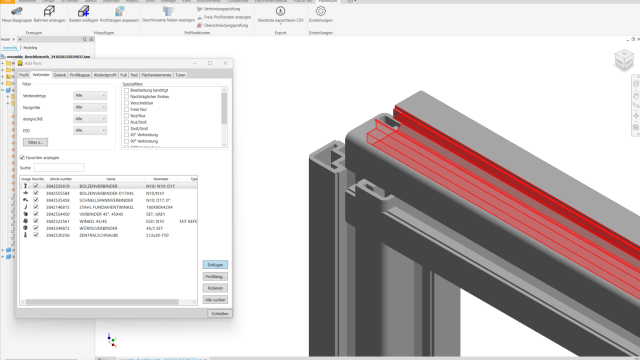
Task: Switch to the Abdeckprofil tab
Action: pos(105,75)
